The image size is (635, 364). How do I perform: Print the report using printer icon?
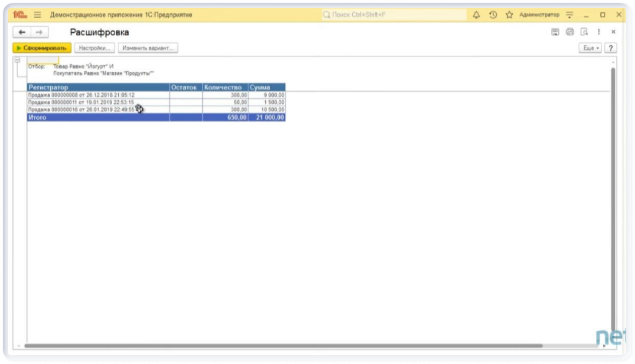coord(570,32)
